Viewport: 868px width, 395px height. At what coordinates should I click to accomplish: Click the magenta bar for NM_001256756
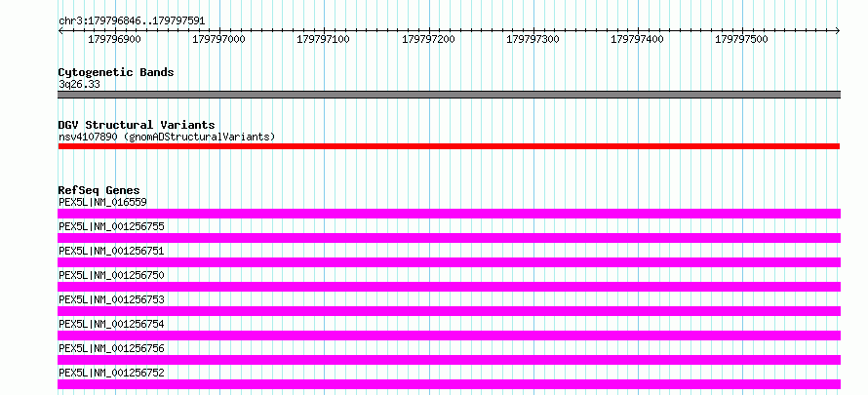tap(449, 360)
